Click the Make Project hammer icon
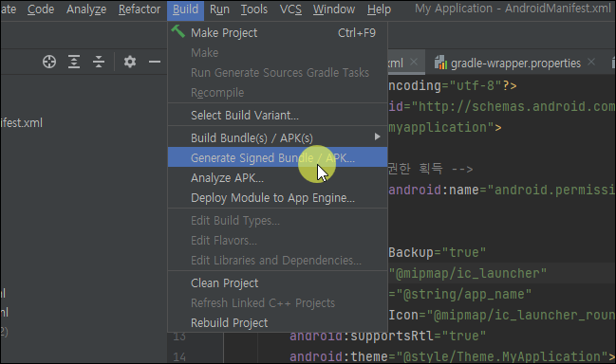The width and height of the screenshot is (616, 364). tap(177, 31)
